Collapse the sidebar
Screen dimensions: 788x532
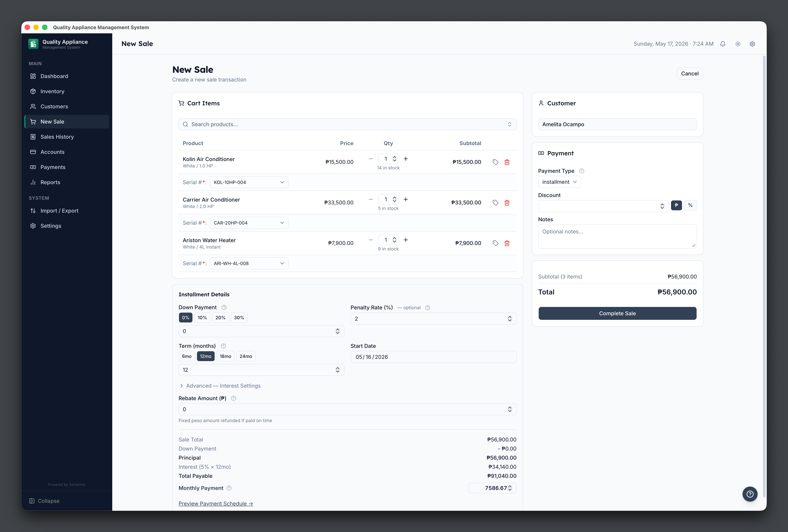pyautogui.click(x=44, y=501)
